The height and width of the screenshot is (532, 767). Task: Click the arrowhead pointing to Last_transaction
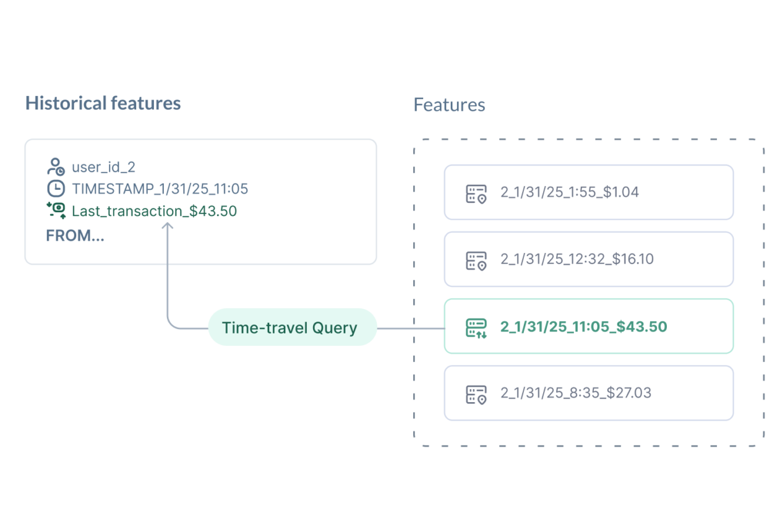pos(167,227)
